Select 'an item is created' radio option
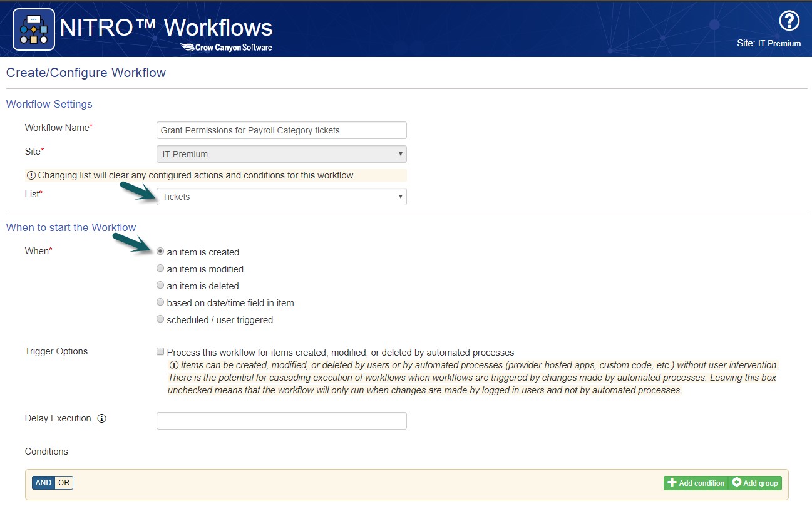 160,252
